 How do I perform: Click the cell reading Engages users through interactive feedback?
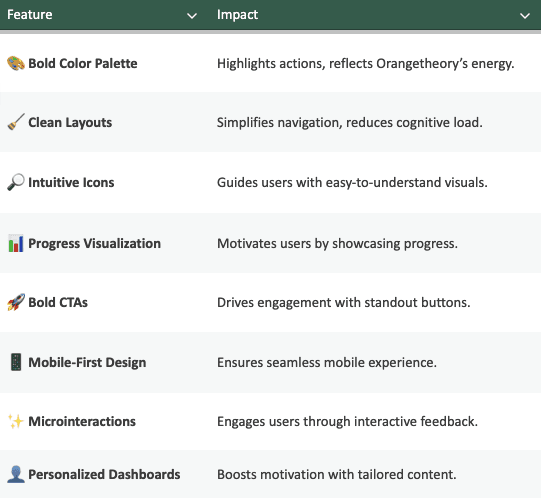[x=375, y=421]
